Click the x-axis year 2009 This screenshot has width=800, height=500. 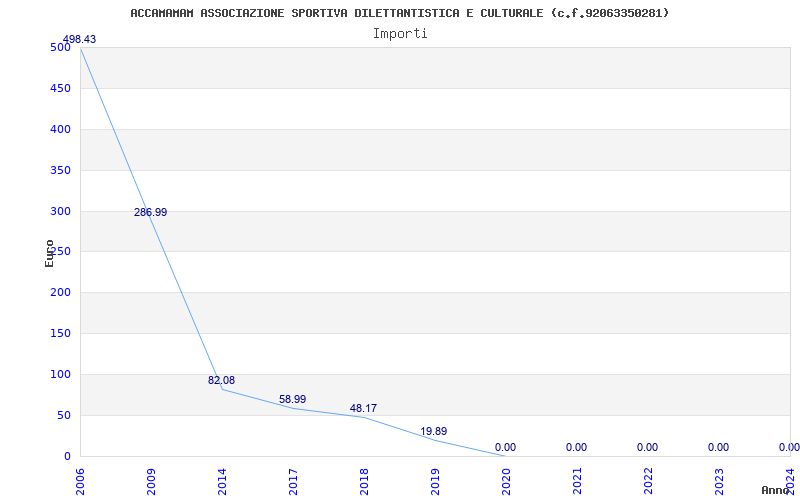[x=152, y=481]
